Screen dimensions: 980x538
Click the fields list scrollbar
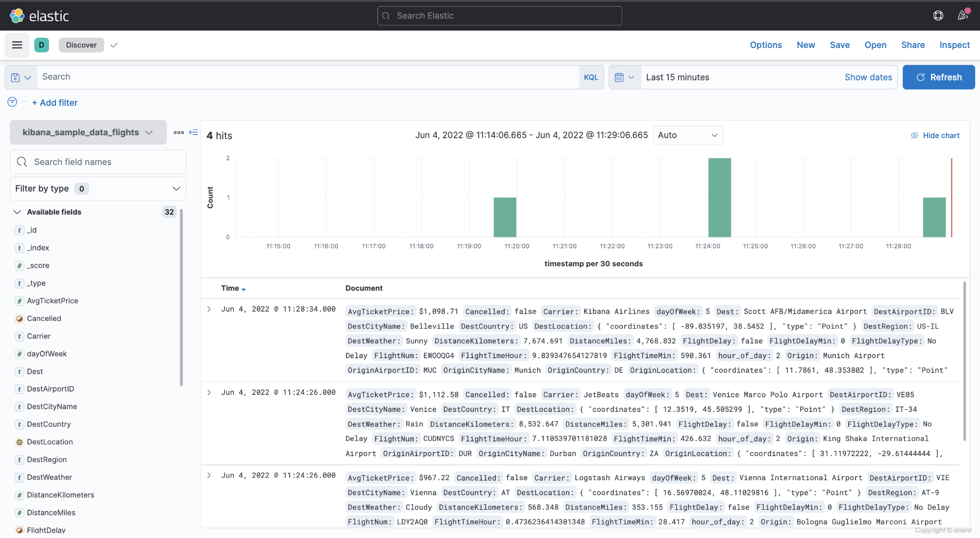point(182,298)
